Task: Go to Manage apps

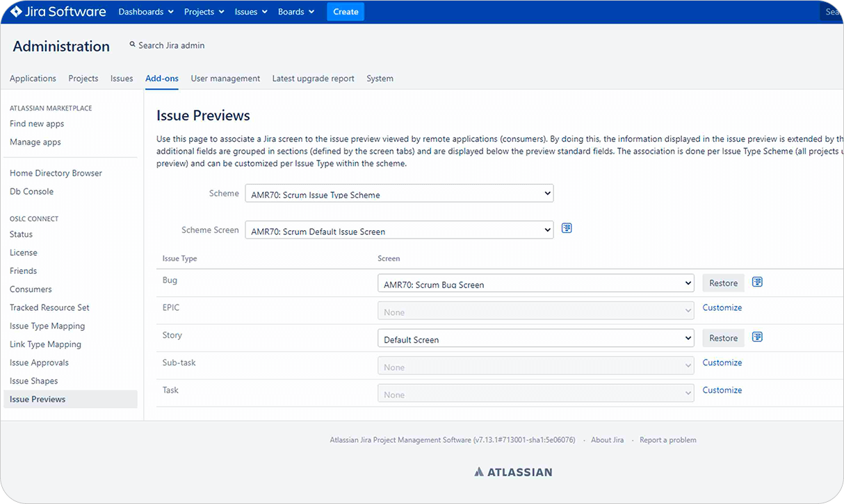Action: click(35, 142)
